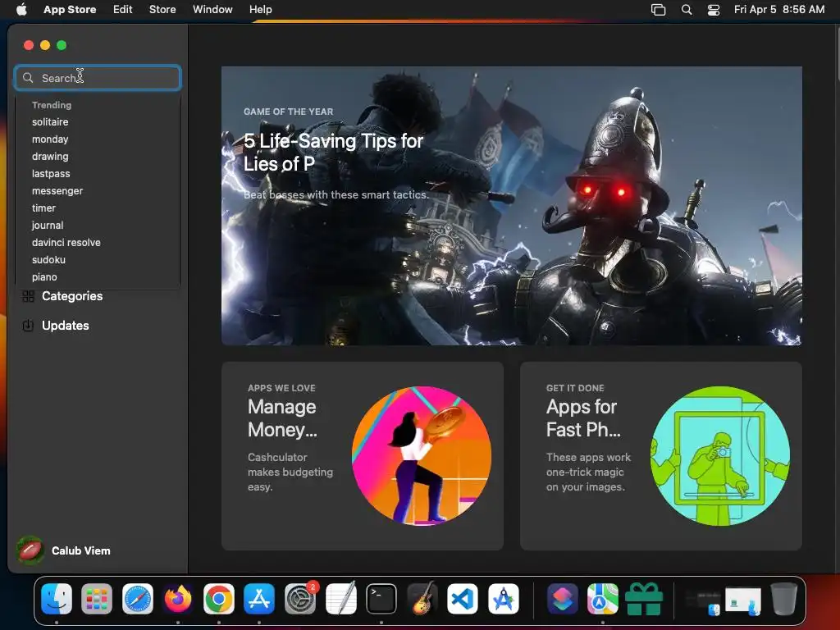
Task: Launch Firefox from the Dock
Action: (x=178, y=598)
